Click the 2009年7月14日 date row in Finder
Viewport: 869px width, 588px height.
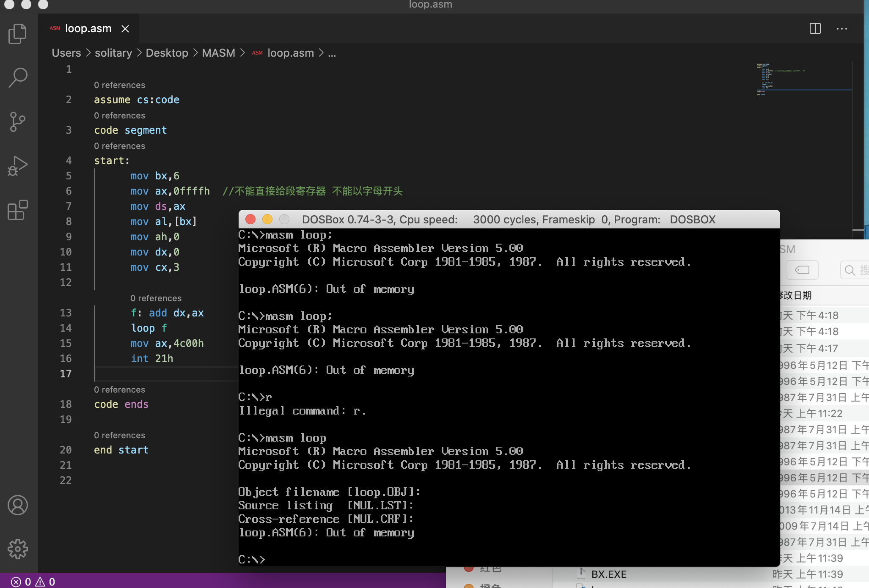tap(824, 526)
